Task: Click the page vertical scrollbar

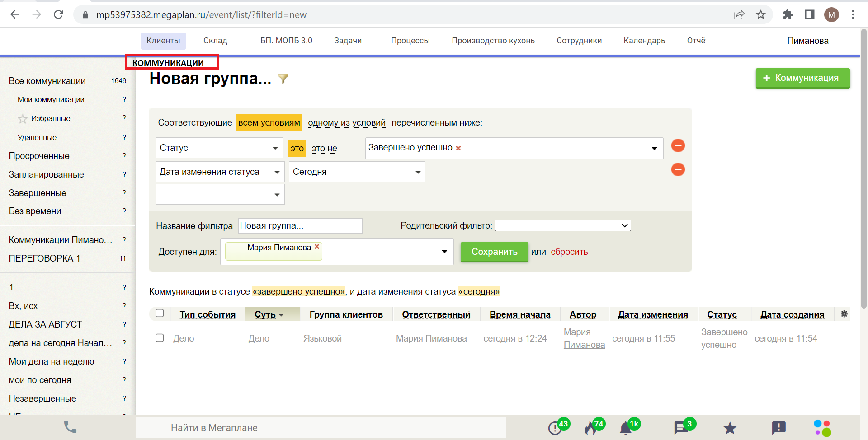Action: pos(864,169)
